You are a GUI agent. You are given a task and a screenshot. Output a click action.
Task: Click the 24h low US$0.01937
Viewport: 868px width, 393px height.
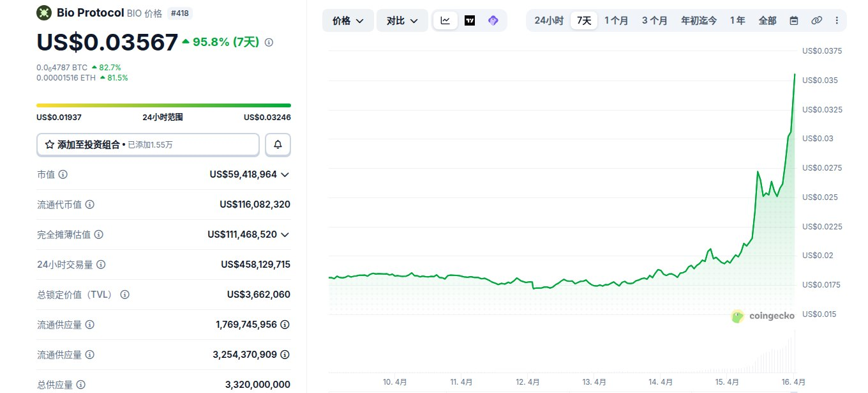(x=59, y=118)
